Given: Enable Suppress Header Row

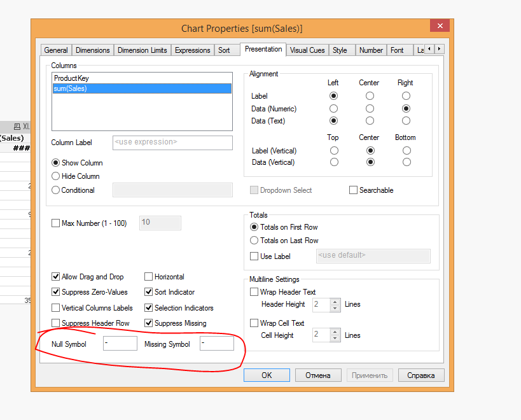Looking at the screenshot, I should point(56,323).
